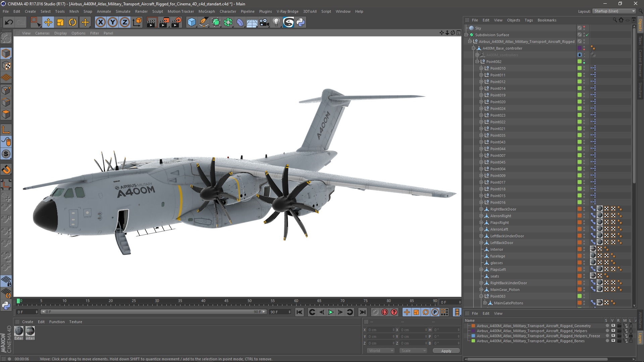The width and height of the screenshot is (644, 362).
Task: Select the Scale tool
Action: pos(60,22)
